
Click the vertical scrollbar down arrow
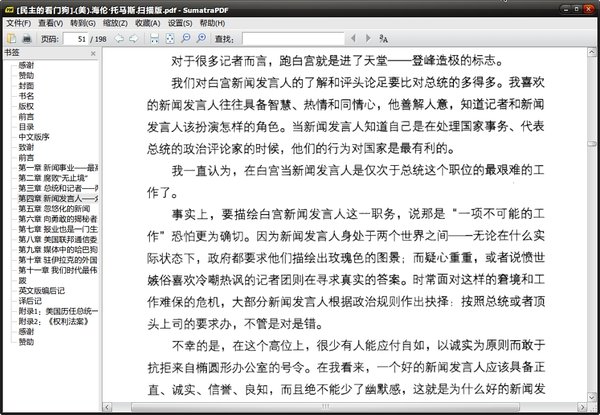592,397
